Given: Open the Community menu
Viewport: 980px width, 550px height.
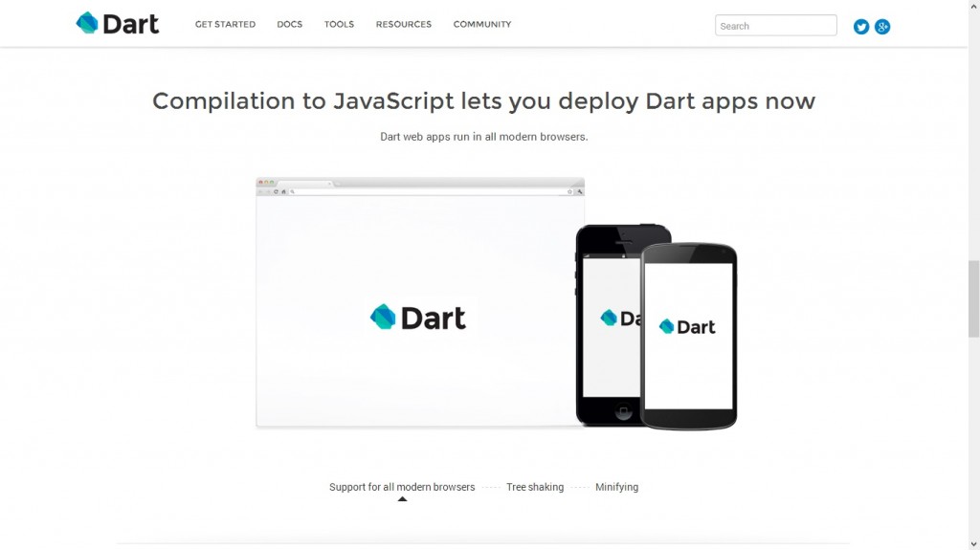Looking at the screenshot, I should [482, 24].
